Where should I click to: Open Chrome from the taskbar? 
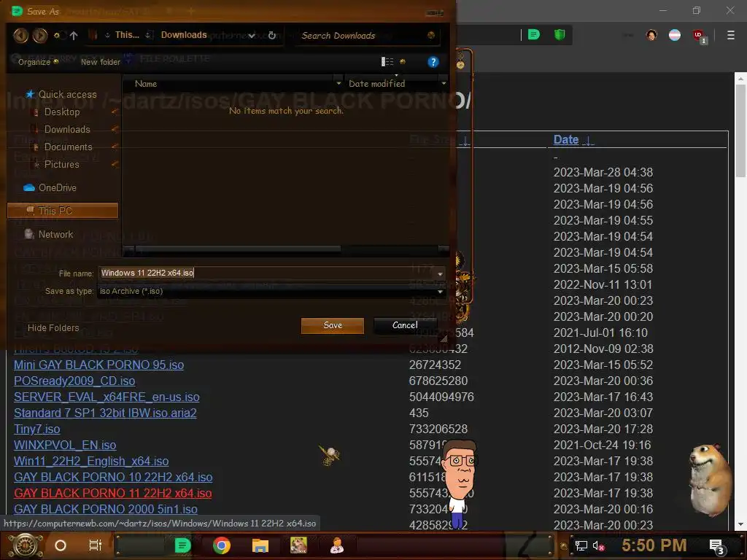[222, 545]
